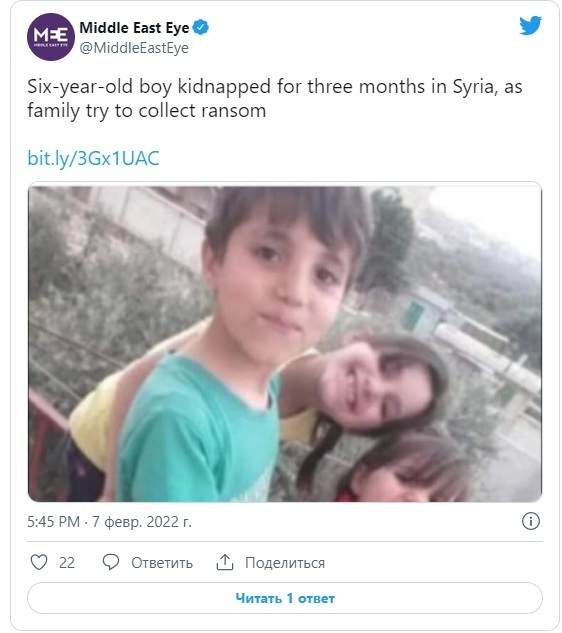Click the share upload arrow icon

[225, 562]
